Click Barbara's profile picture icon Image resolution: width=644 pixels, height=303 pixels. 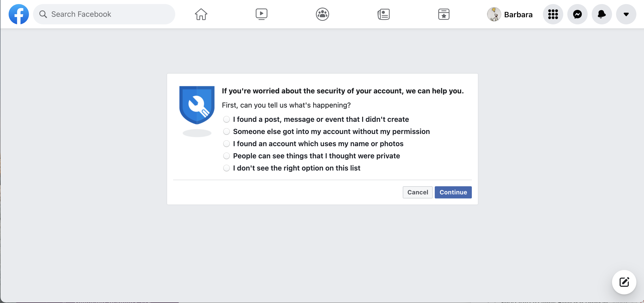pos(493,14)
